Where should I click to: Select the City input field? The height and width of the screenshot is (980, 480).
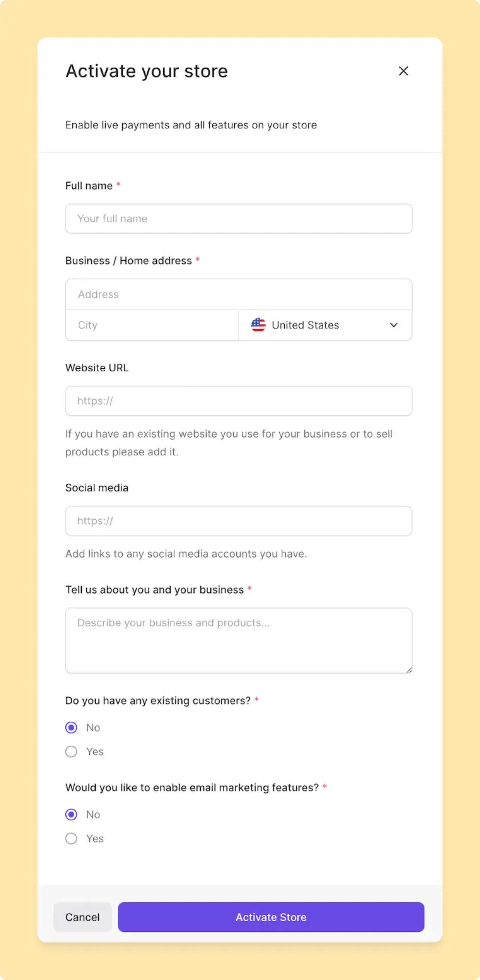pyautogui.click(x=151, y=325)
